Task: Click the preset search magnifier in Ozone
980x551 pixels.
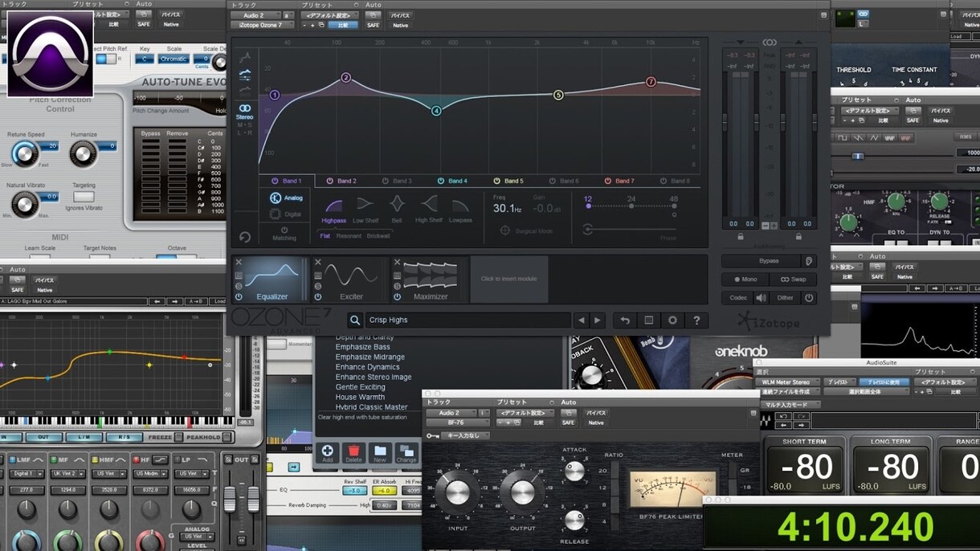Action: [x=354, y=320]
